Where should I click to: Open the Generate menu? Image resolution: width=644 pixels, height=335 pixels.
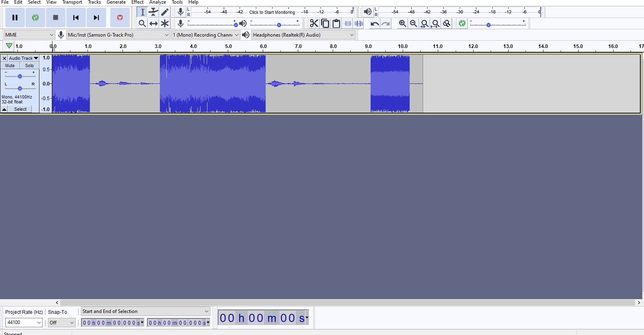(116, 2)
